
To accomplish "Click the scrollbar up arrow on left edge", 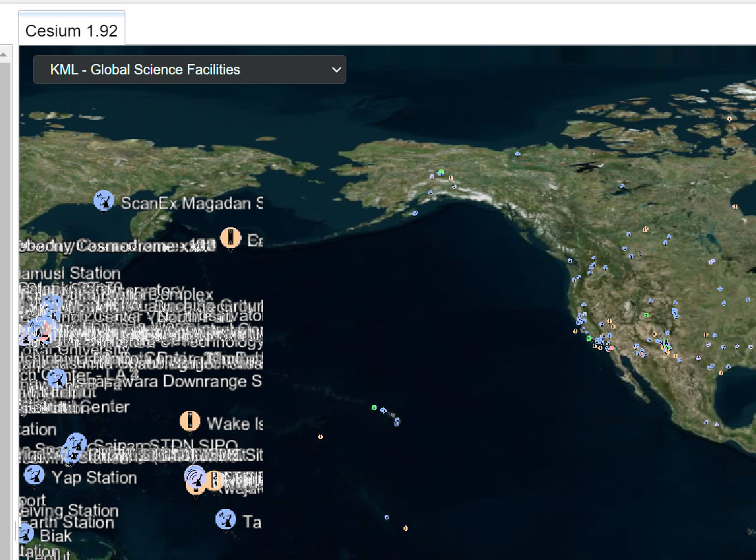I will (x=4, y=54).
